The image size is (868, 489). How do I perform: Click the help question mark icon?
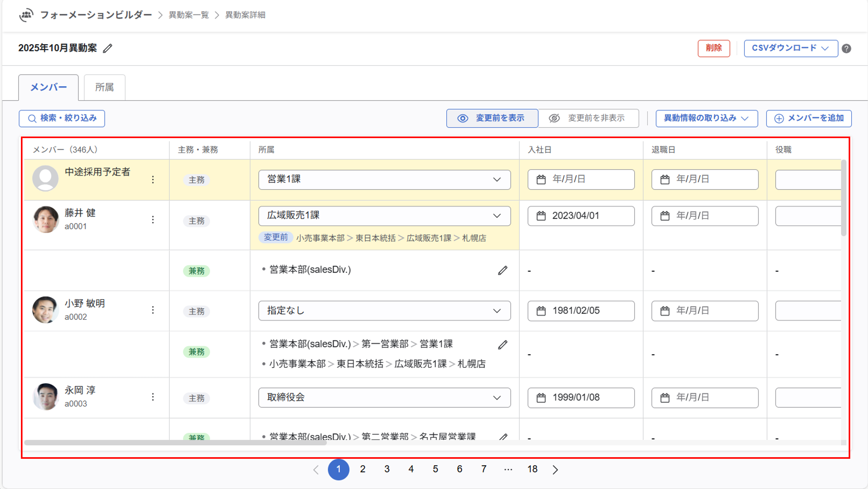click(846, 49)
